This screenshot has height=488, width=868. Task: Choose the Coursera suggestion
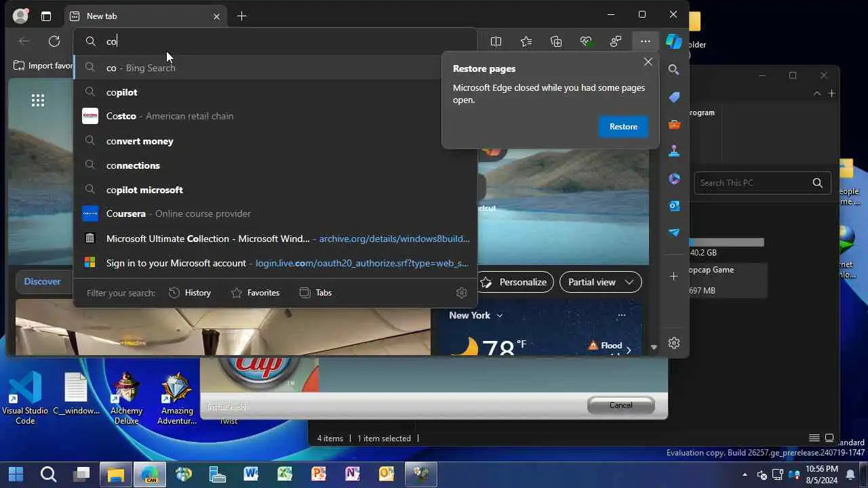pyautogui.click(x=275, y=213)
